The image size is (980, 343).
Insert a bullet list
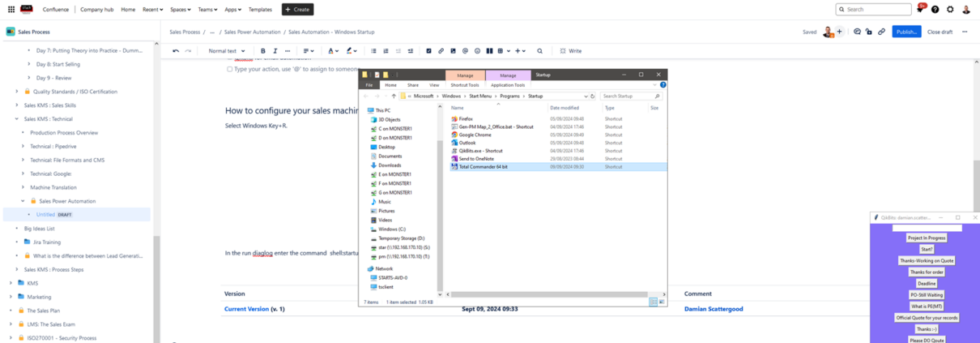pyautogui.click(x=373, y=51)
